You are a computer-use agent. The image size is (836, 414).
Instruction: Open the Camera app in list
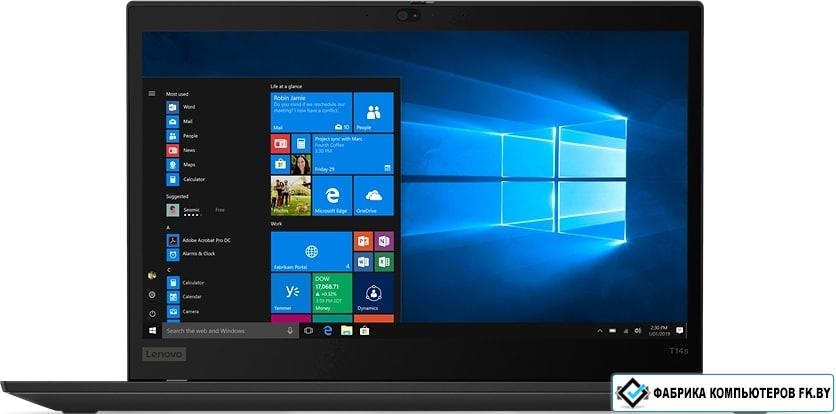point(183,311)
